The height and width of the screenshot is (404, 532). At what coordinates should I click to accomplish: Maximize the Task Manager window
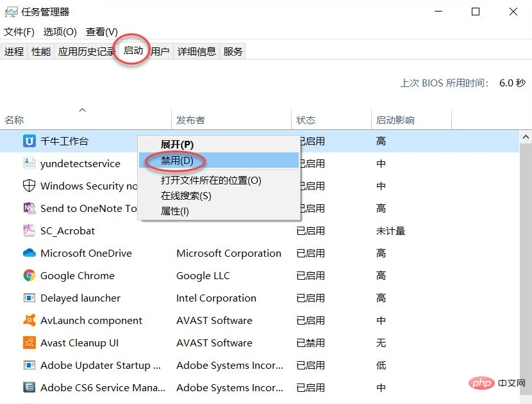pyautogui.click(x=476, y=12)
